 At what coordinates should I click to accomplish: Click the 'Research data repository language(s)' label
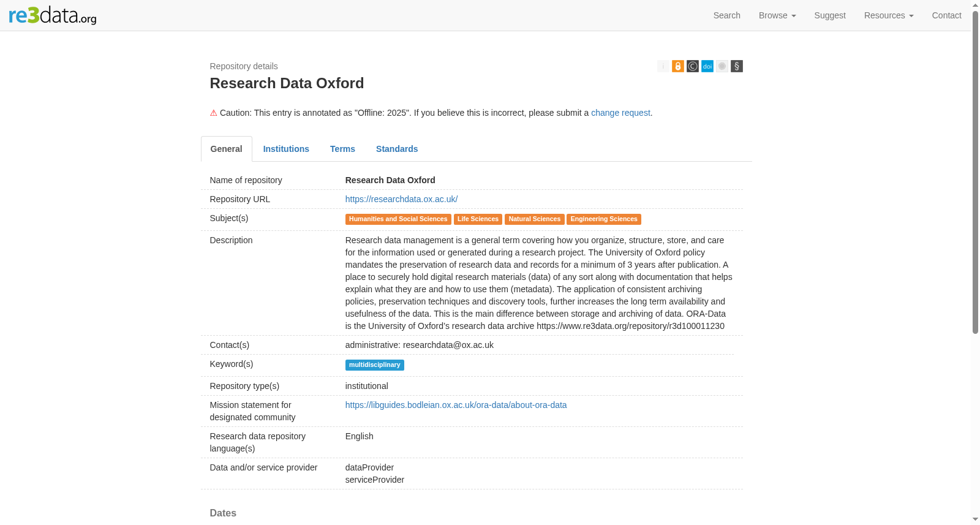(258, 442)
